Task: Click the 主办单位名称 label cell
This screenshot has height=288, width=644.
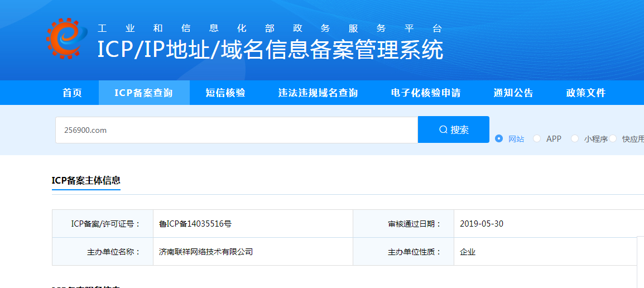Action: pos(103,252)
